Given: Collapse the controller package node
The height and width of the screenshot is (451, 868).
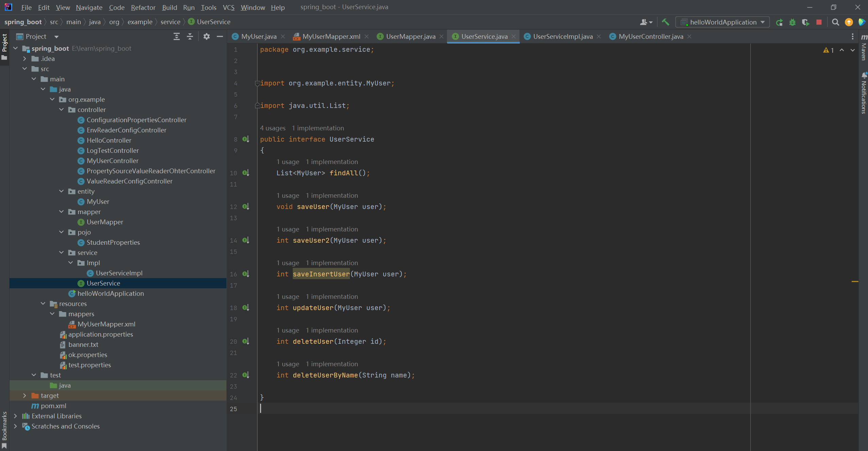Looking at the screenshot, I should (x=62, y=110).
